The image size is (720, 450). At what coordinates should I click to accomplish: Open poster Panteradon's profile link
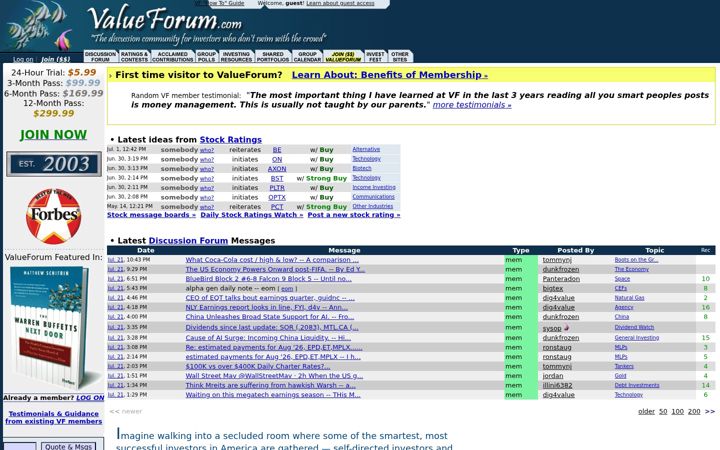[x=561, y=279]
